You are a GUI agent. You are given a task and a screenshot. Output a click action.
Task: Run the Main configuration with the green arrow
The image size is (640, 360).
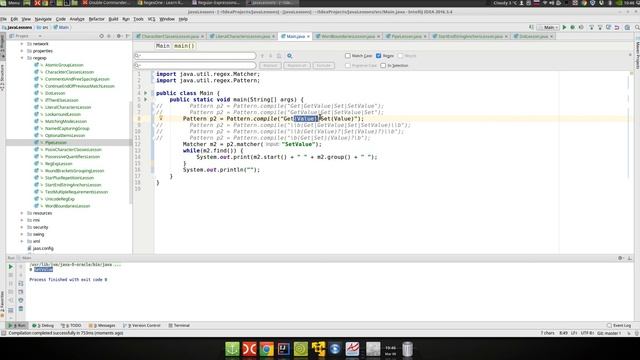[564, 27]
